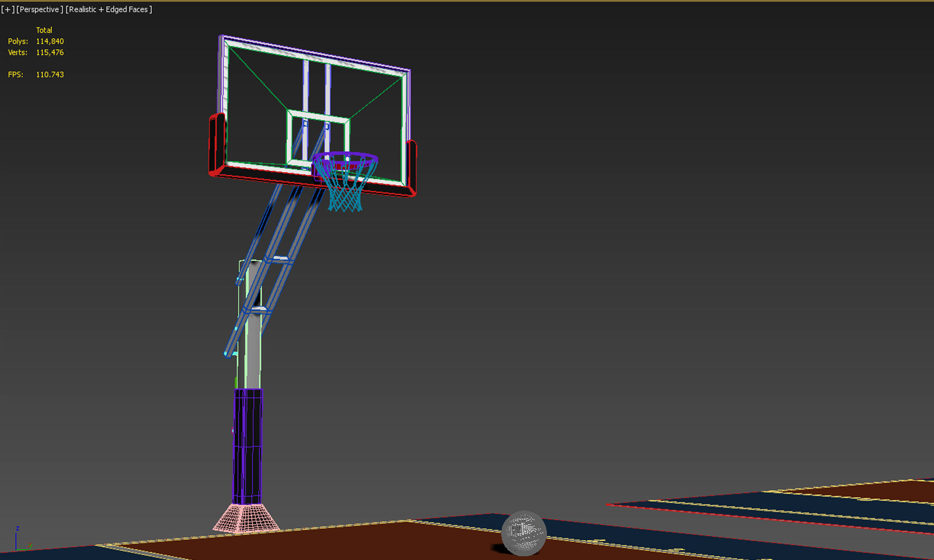Viewport: 934px width, 560px height.
Task: Click the Polys count 114,840
Action: tap(50, 42)
